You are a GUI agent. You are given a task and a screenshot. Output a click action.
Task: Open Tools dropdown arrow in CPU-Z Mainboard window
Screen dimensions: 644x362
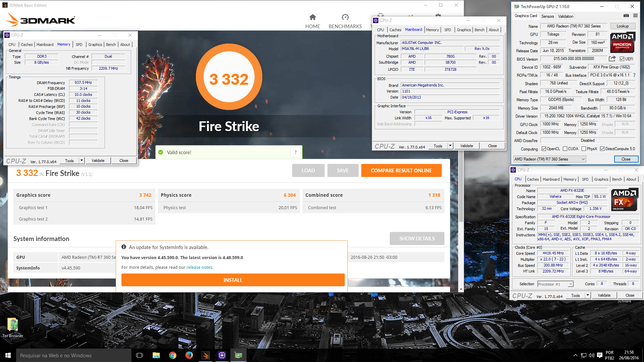[450, 146]
